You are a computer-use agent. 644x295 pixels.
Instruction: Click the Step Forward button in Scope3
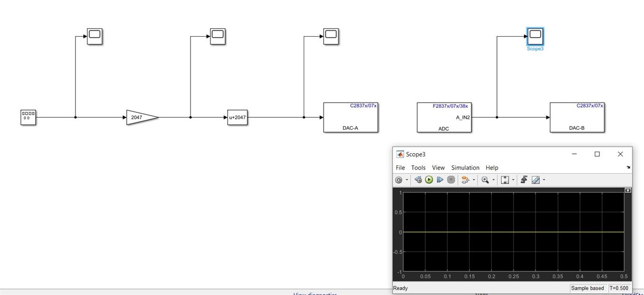point(440,179)
